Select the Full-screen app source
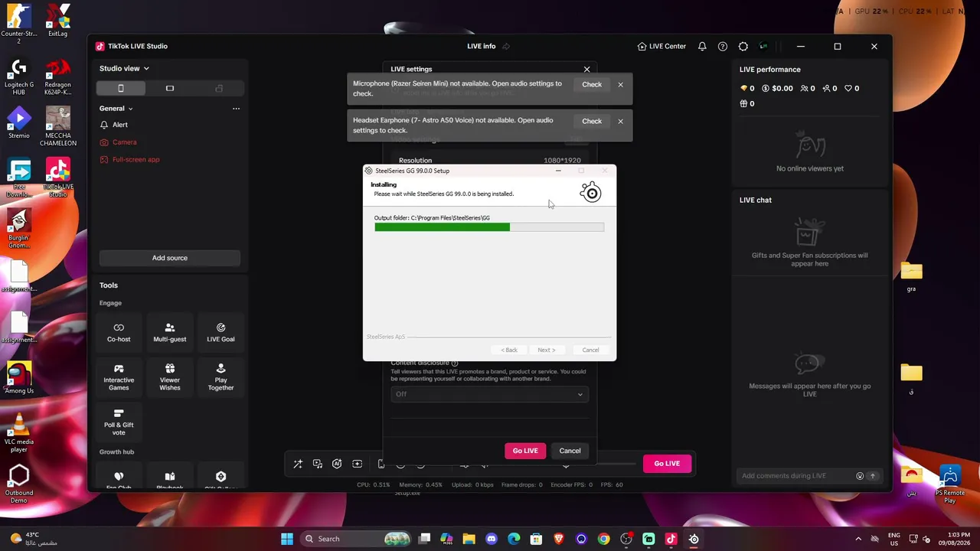Screen dimensions: 980x551 click(x=130, y=160)
